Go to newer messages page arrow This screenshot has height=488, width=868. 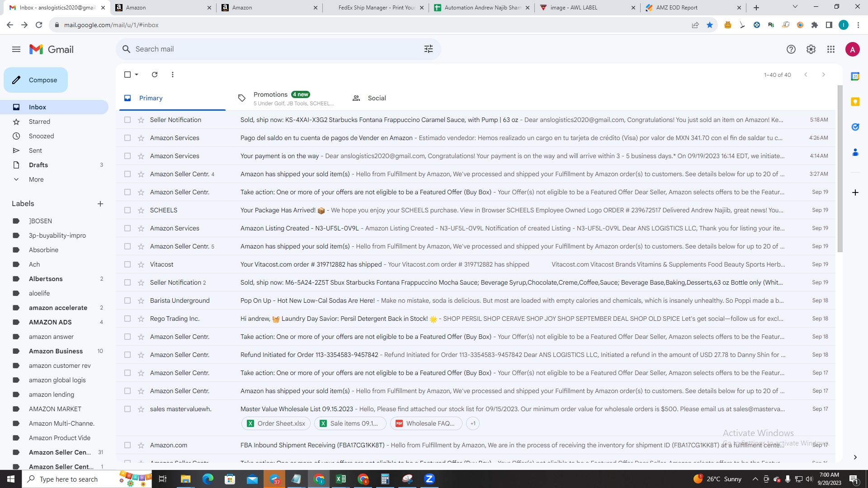pyautogui.click(x=806, y=75)
